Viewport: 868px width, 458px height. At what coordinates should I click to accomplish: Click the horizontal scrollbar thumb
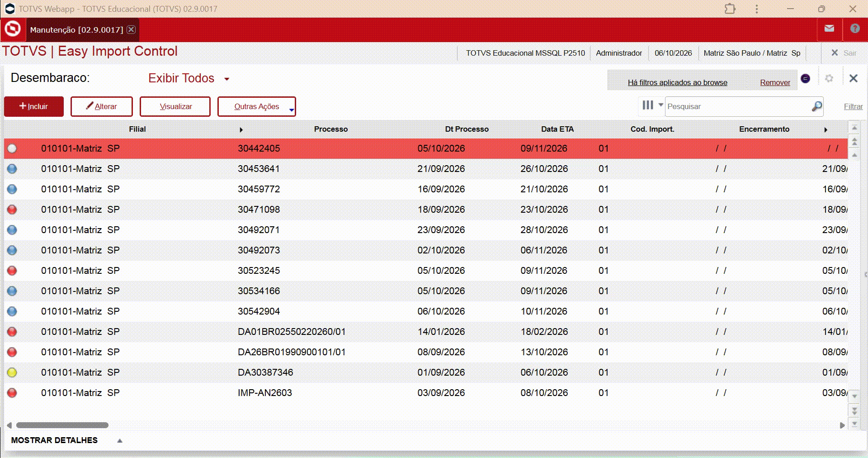tap(62, 425)
